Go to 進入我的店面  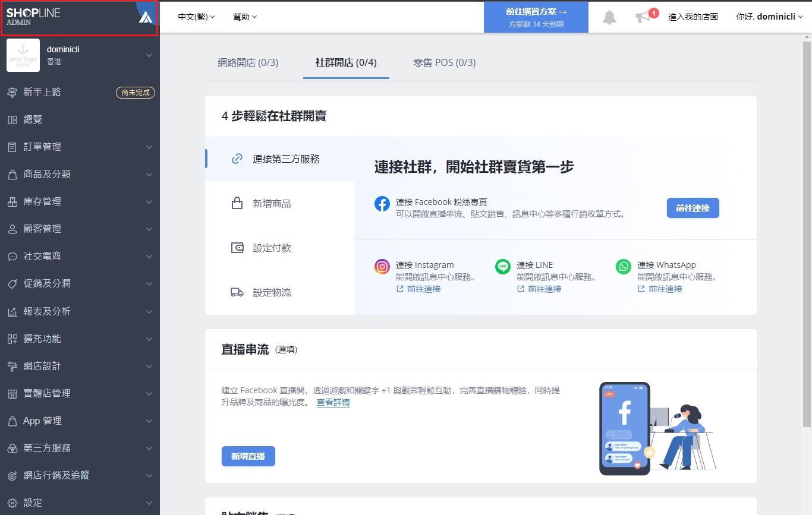coord(693,17)
